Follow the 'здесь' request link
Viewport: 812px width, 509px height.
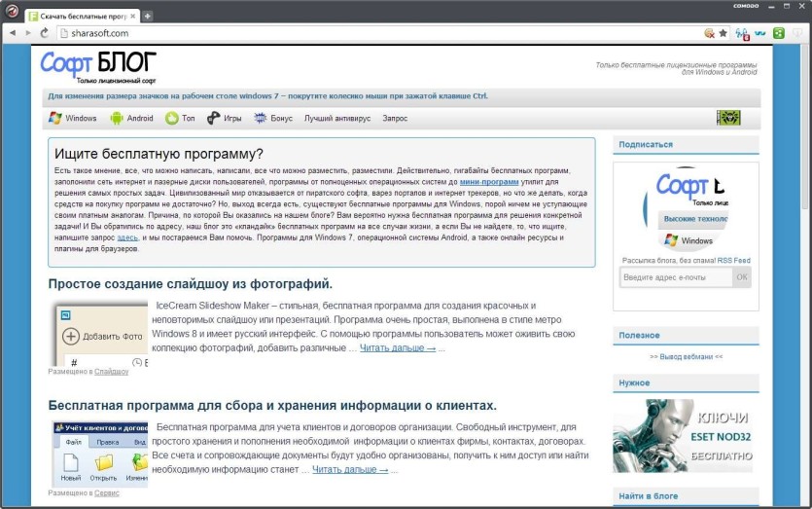coord(127,237)
